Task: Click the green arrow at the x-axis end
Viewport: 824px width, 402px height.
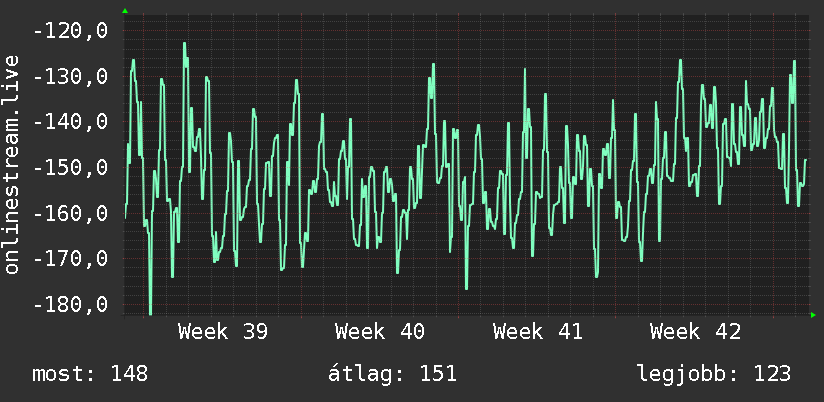Action: (813, 315)
